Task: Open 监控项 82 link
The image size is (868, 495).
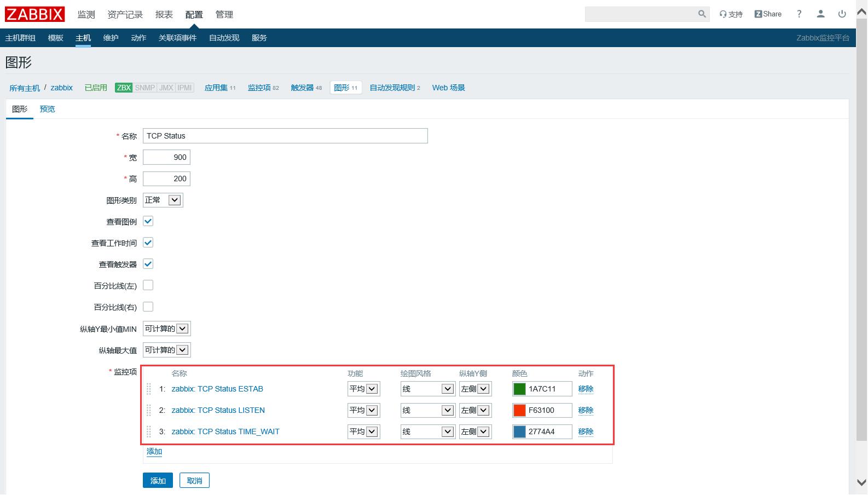Action: pos(263,88)
